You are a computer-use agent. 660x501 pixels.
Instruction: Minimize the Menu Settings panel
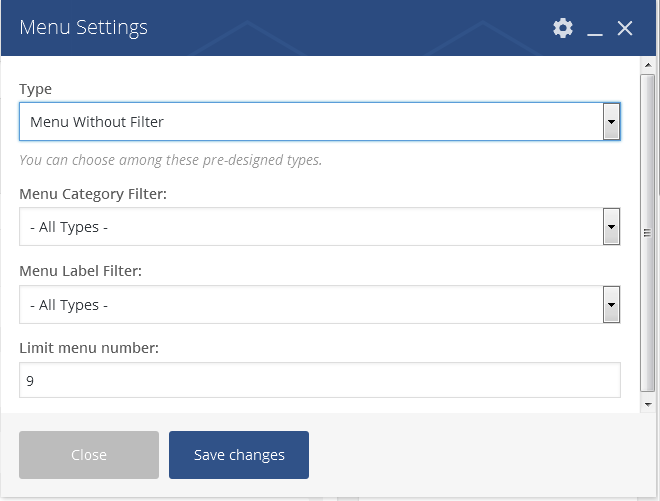pos(595,29)
